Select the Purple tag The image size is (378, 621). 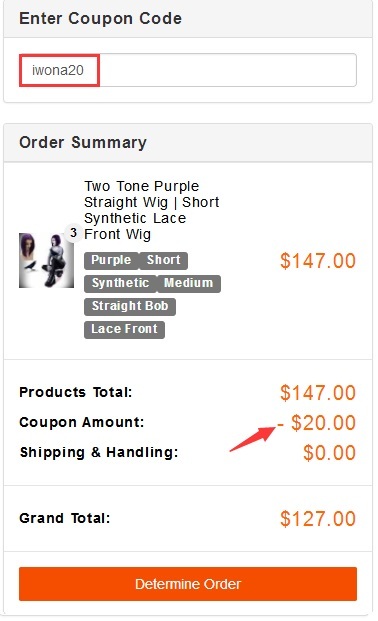coord(111,260)
